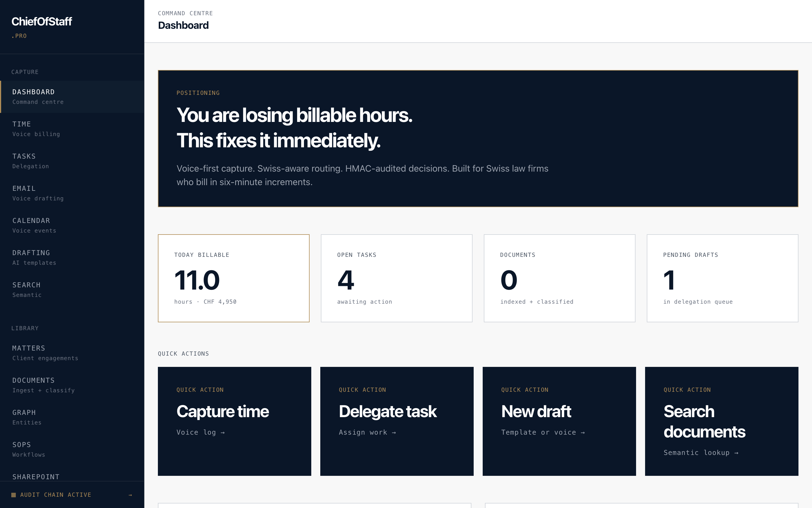Viewport: 812px width, 508px height.
Task: Click the 'awaiting action' text
Action: point(365,302)
